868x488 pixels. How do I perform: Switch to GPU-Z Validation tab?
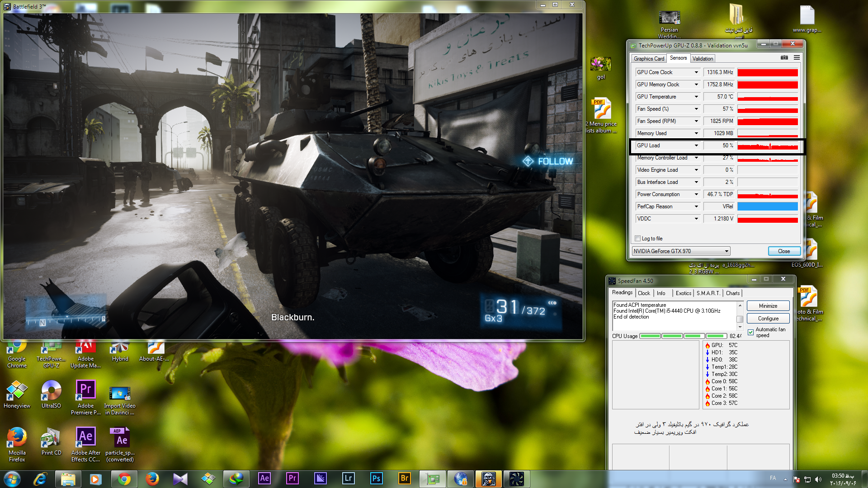pyautogui.click(x=703, y=59)
